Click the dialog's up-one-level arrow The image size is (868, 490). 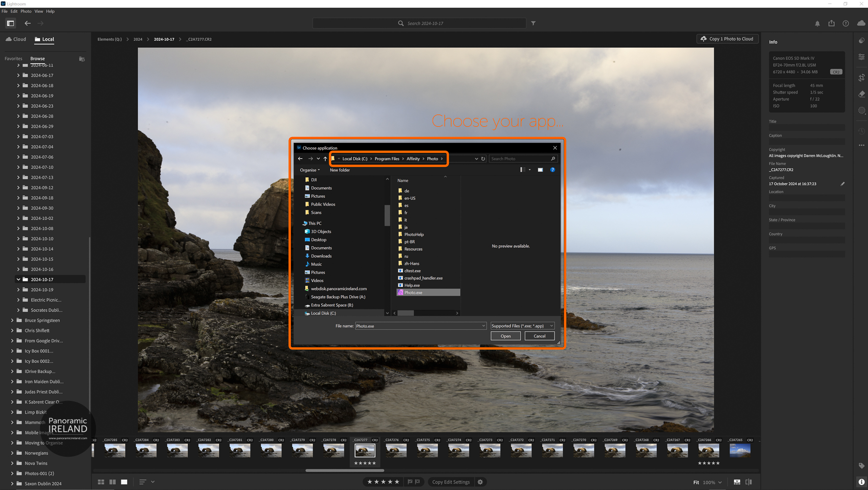pyautogui.click(x=325, y=159)
